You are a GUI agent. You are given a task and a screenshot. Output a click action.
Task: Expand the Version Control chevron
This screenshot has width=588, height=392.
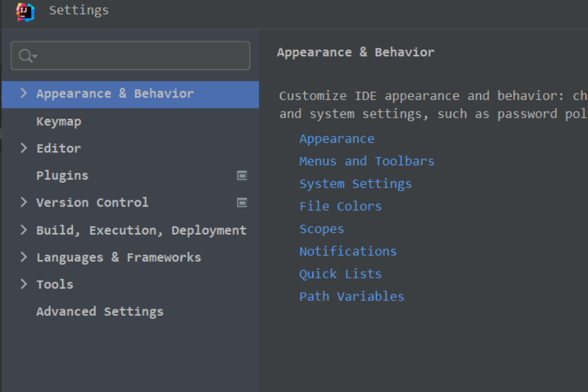tap(24, 202)
